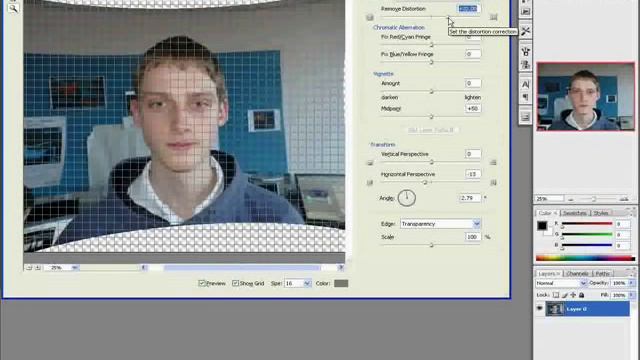Click the Remove Distortion value field
The height and width of the screenshot is (360, 640).
pos(468,9)
